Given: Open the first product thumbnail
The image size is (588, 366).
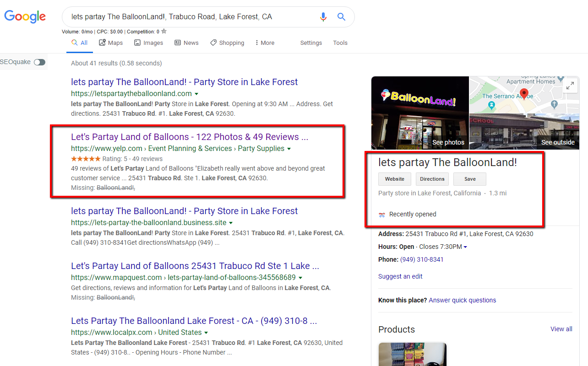Looking at the screenshot, I should coord(412,355).
